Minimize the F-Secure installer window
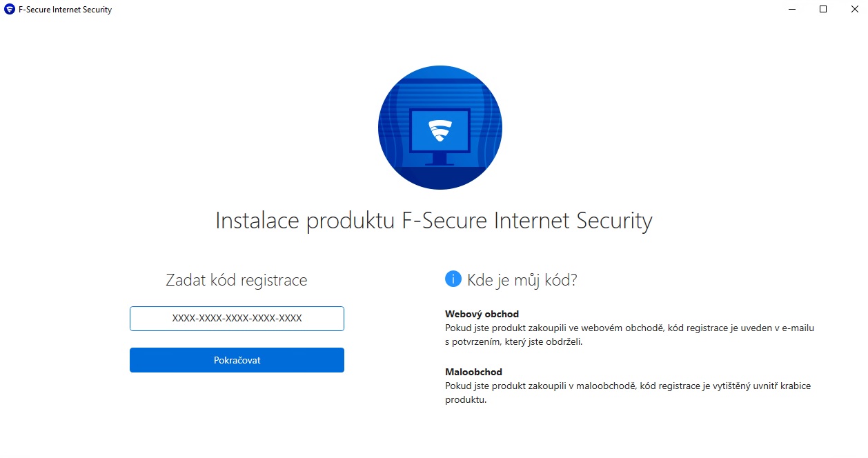Screen dimensions: 868x458 (791, 10)
